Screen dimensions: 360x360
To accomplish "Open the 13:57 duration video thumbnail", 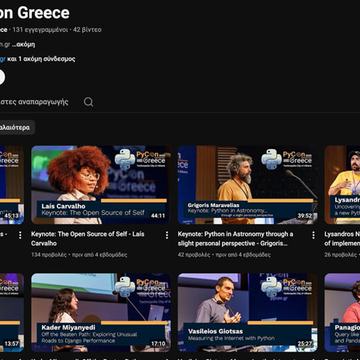I will [12, 313].
